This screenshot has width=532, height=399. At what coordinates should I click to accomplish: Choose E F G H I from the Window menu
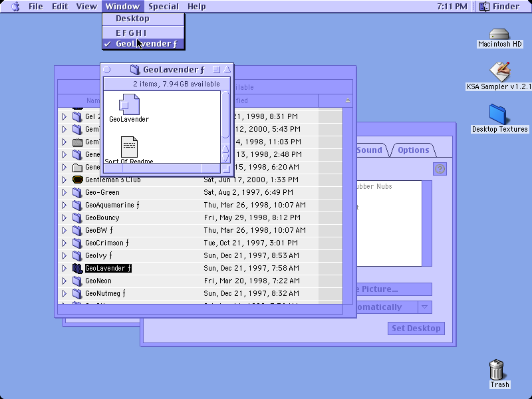(144, 33)
